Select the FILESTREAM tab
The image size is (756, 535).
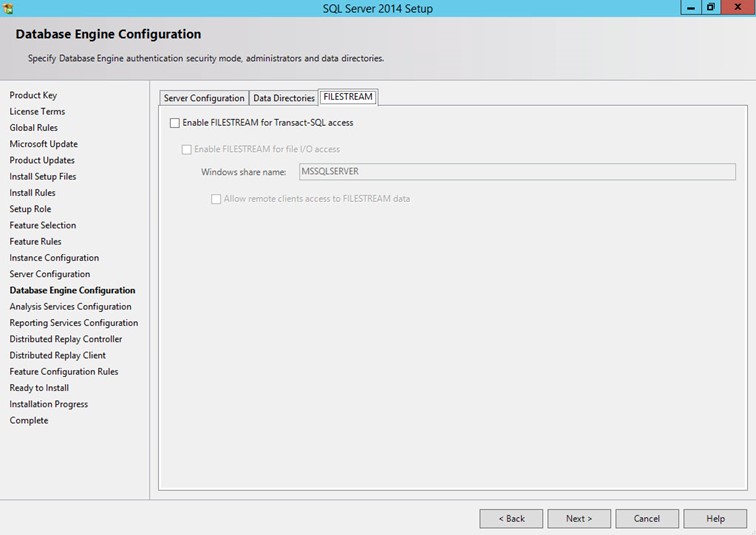(348, 97)
